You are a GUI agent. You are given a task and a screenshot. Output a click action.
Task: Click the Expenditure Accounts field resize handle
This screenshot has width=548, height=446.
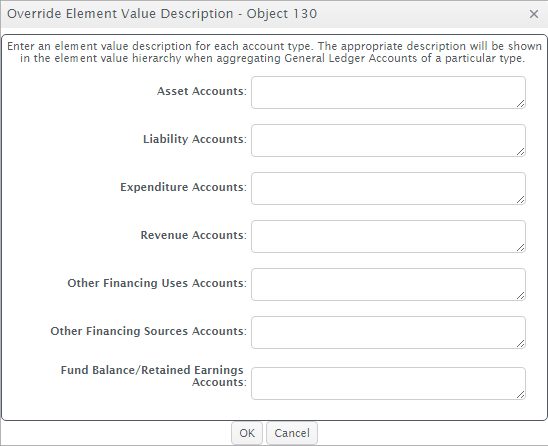(x=520, y=199)
